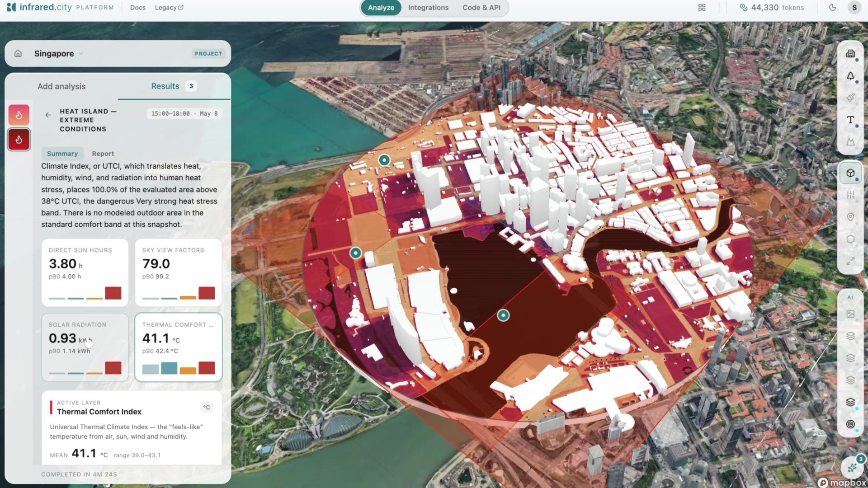Open the 15:00–18:00 May 8 time selector
The width and height of the screenshot is (868, 488).
(184, 113)
